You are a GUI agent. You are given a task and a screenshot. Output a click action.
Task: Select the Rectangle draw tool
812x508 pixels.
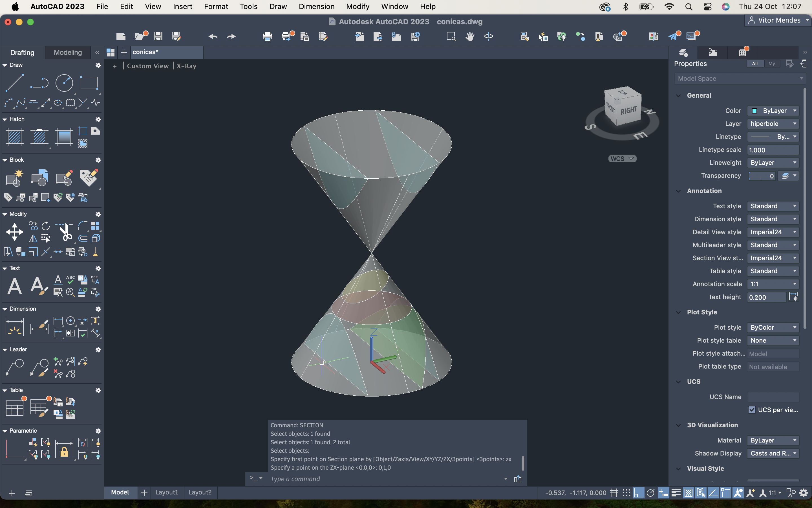pyautogui.click(x=89, y=83)
